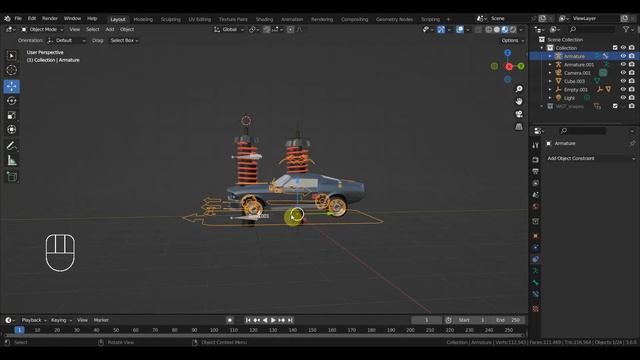The width and height of the screenshot is (640, 360).
Task: Open the Object Constraints properties tab
Action: point(536,259)
